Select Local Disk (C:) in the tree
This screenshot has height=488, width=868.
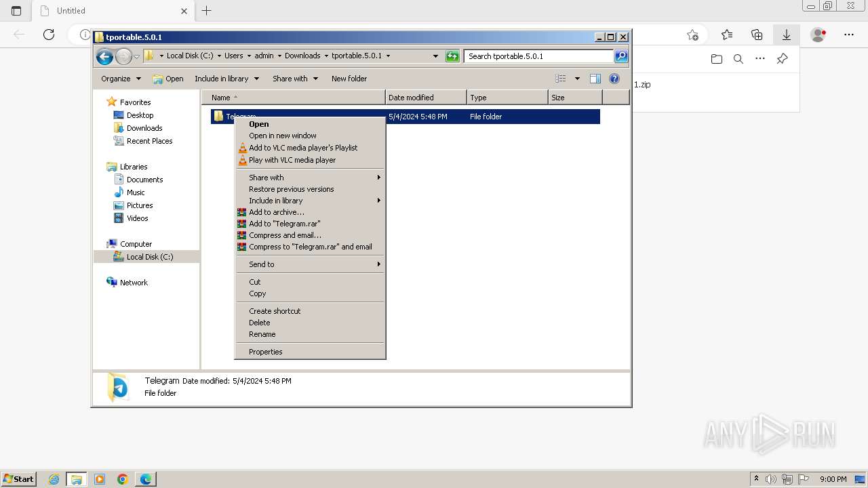pyautogui.click(x=146, y=257)
